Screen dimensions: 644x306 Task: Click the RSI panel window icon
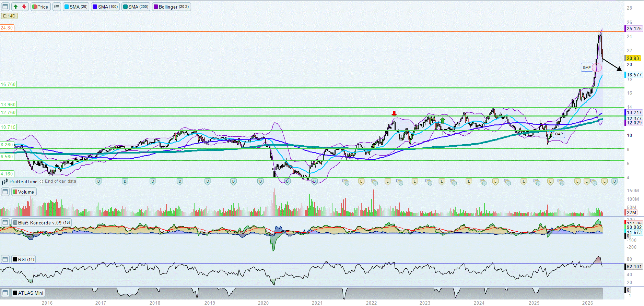(x=5, y=259)
